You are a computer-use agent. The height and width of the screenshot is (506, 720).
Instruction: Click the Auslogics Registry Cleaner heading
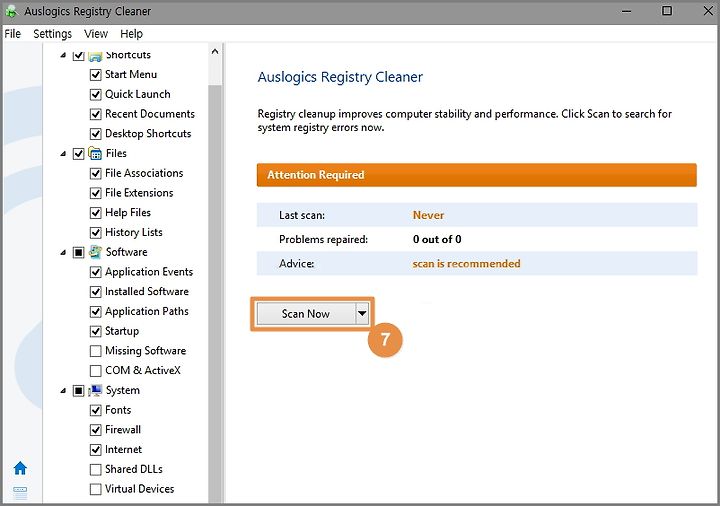pyautogui.click(x=340, y=77)
